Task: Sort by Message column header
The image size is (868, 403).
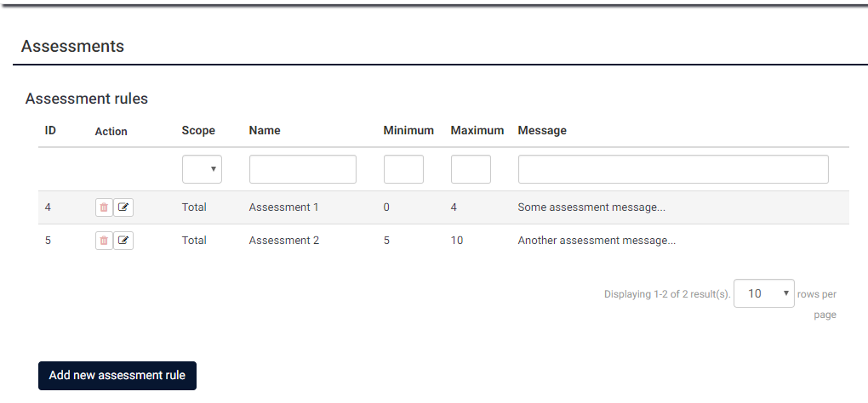Action: [x=542, y=130]
